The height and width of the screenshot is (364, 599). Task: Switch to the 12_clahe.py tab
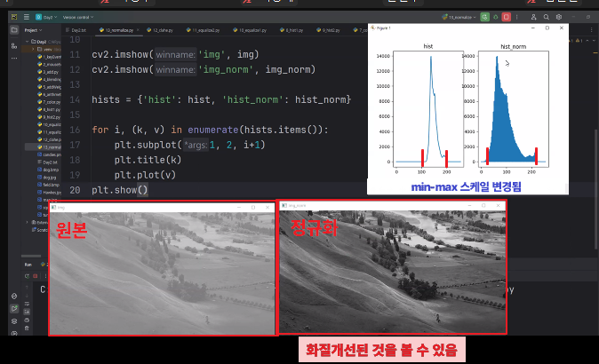161,30
